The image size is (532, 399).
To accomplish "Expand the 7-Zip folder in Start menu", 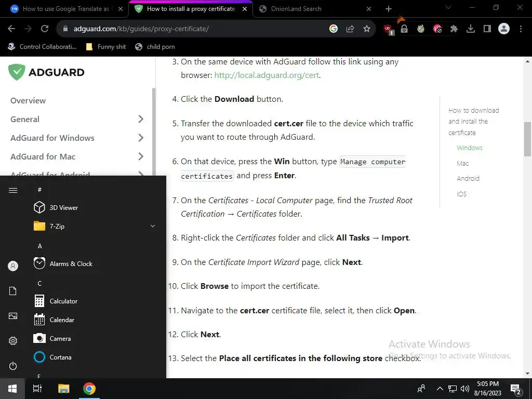I will pos(94,226).
